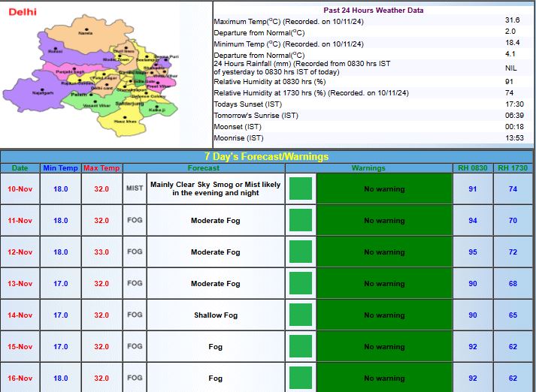
Task: Click the "No warning" cell for 12-Nov
Action: tap(384, 252)
